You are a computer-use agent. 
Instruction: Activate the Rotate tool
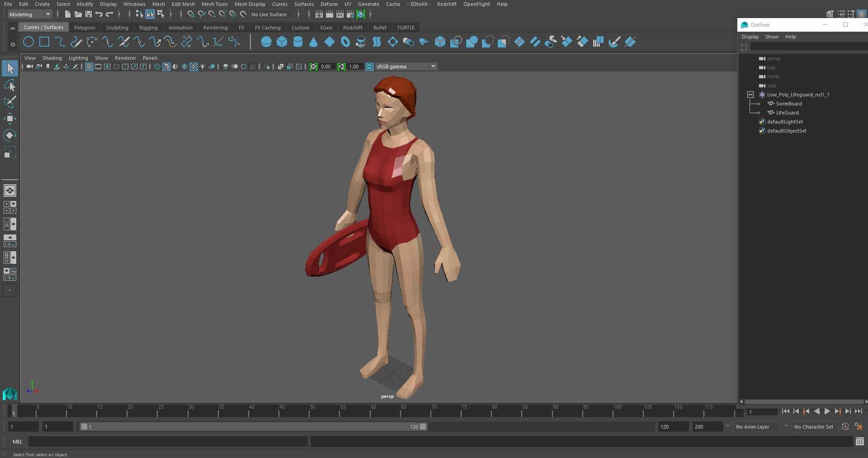(x=10, y=135)
